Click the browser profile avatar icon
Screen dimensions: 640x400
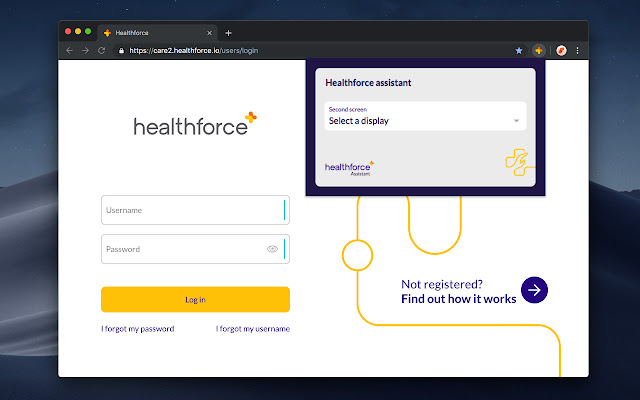(561, 50)
